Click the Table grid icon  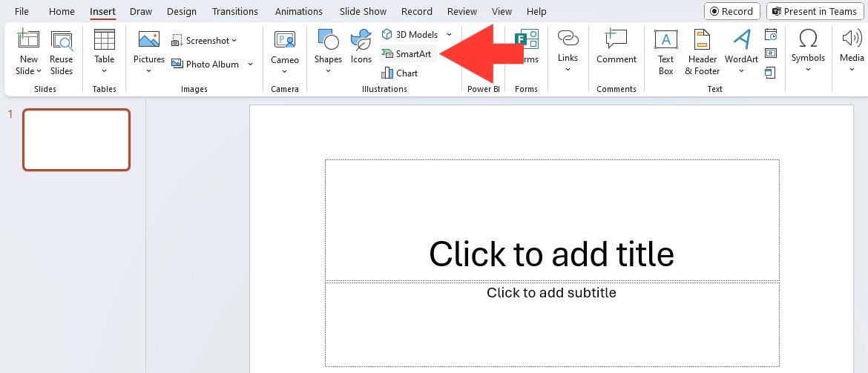(104, 40)
